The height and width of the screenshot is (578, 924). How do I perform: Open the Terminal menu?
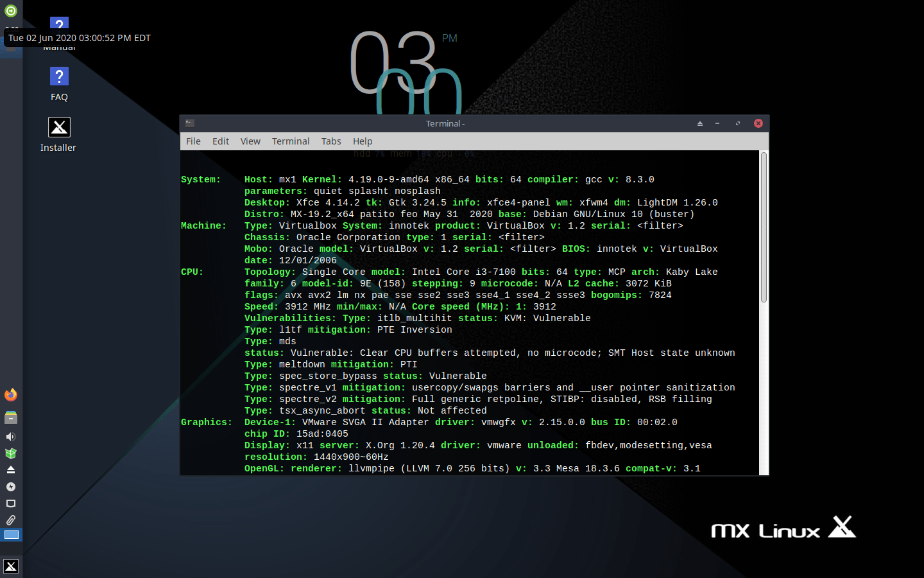[291, 141]
